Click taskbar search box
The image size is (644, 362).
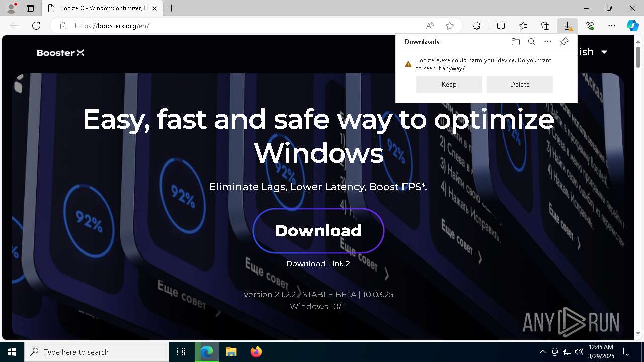pos(97,352)
